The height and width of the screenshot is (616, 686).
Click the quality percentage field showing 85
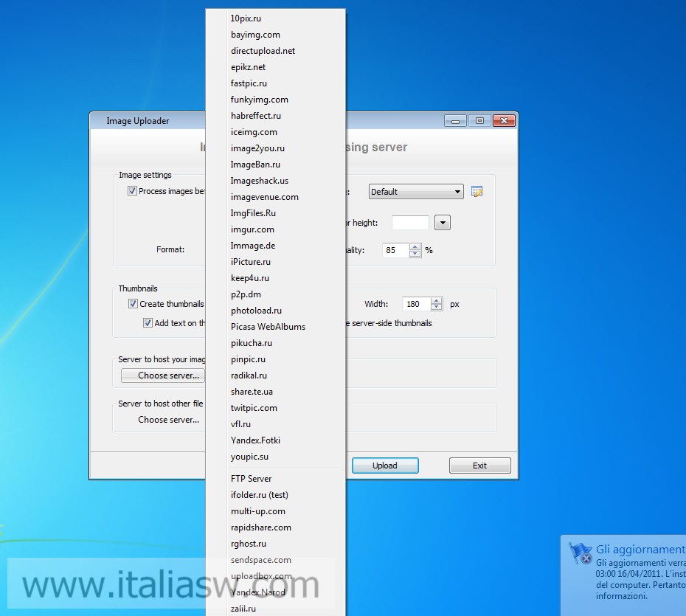click(394, 250)
